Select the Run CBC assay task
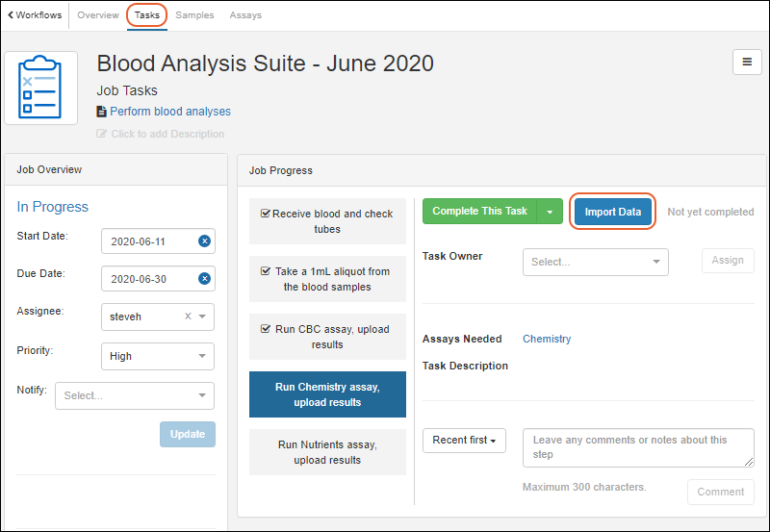 click(327, 337)
